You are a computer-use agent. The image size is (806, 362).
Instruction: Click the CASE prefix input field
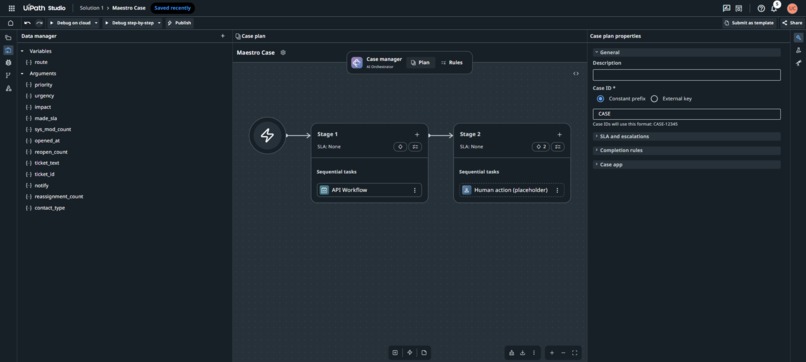(x=687, y=114)
